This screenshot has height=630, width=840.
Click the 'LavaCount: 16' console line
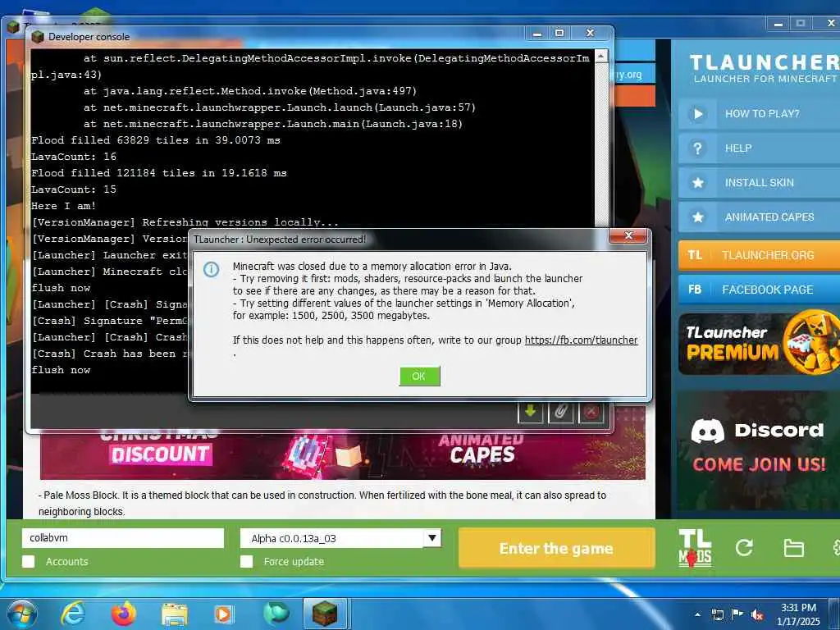point(74,157)
